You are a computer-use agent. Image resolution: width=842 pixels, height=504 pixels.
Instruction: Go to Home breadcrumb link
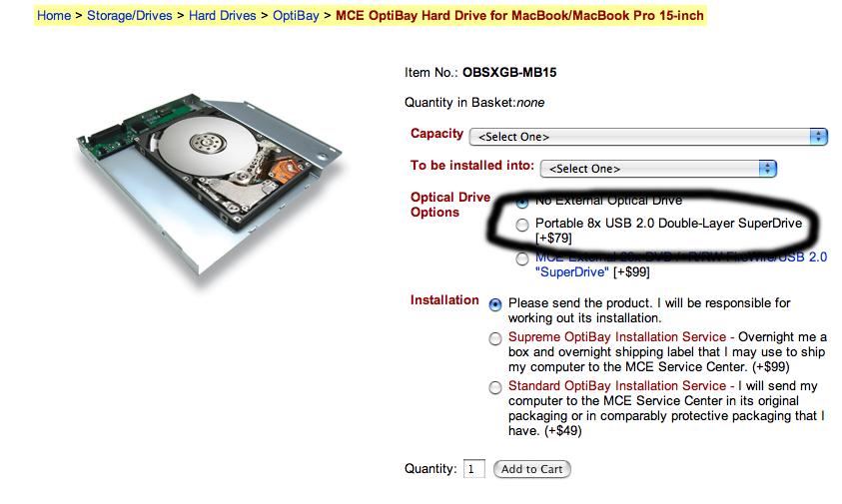pos(54,16)
